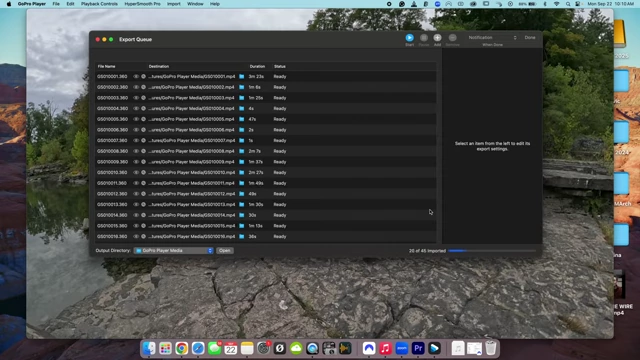Open Zoom from the Dock

click(x=402, y=348)
